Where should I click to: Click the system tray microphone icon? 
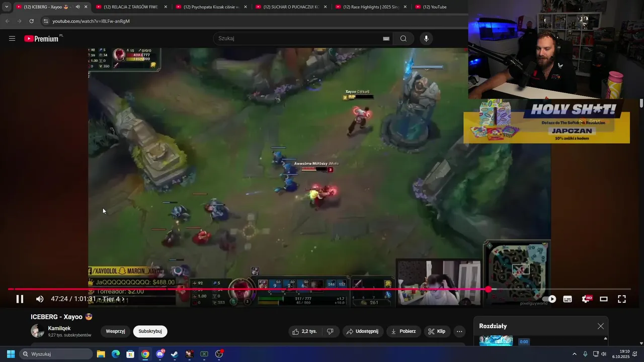tap(585, 354)
